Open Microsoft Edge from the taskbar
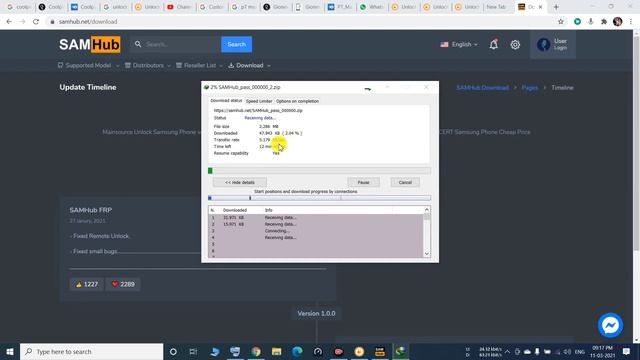This screenshot has width=640, height=360. click(297, 351)
